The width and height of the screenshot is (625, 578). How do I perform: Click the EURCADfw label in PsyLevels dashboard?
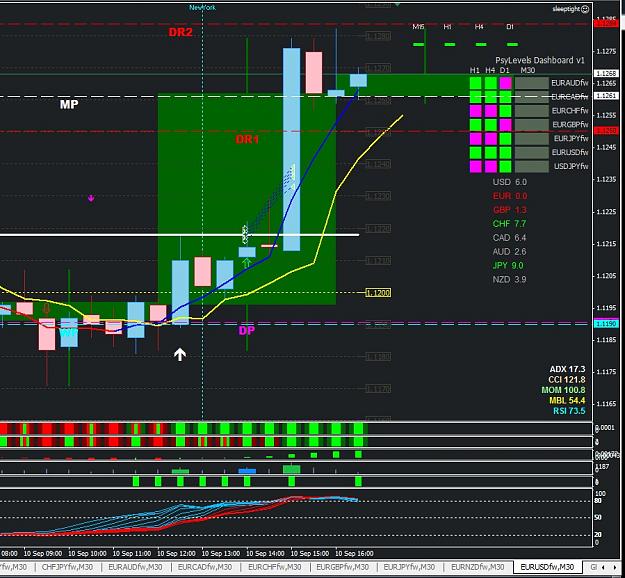(x=570, y=97)
